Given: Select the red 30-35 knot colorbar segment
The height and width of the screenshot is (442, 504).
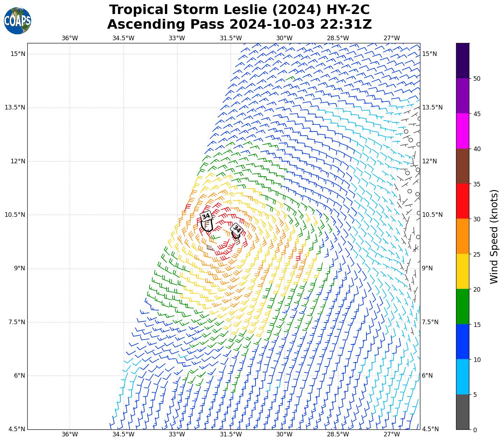Looking at the screenshot, I should [x=463, y=201].
